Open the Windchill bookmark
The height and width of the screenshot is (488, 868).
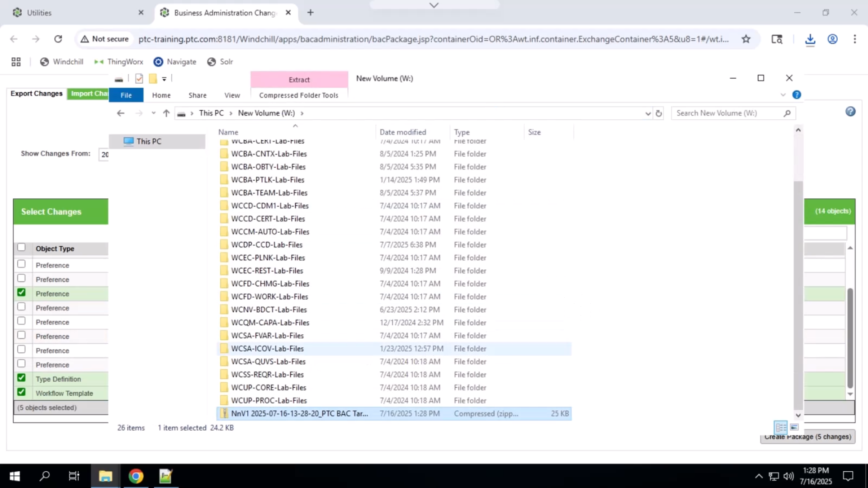point(61,62)
